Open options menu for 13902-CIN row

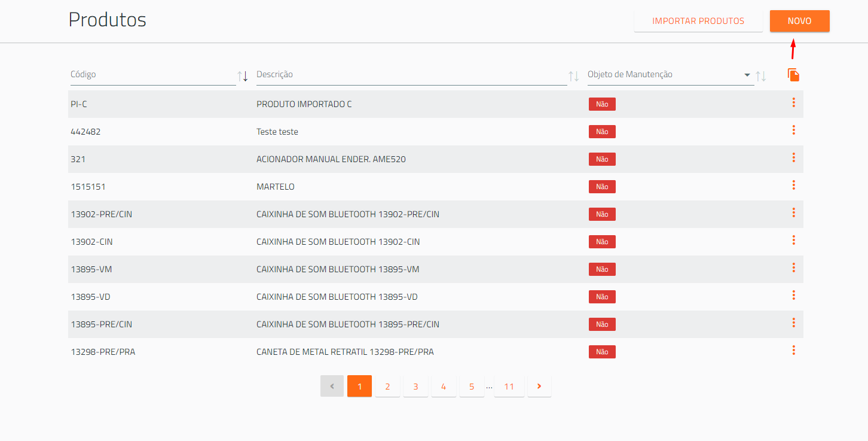(x=793, y=241)
